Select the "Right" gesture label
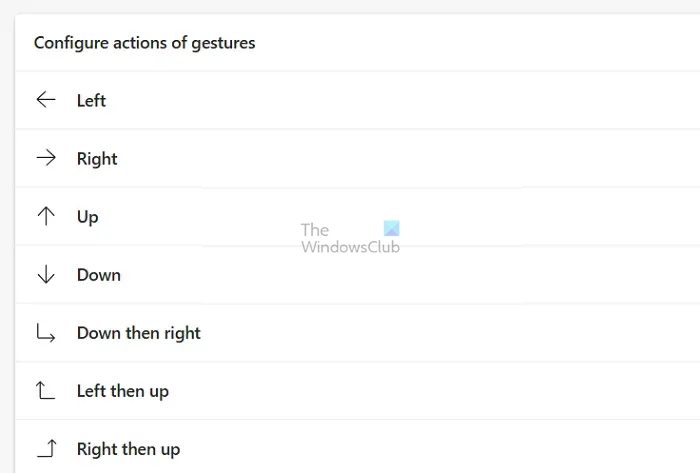700x473 pixels. pyautogui.click(x=97, y=158)
